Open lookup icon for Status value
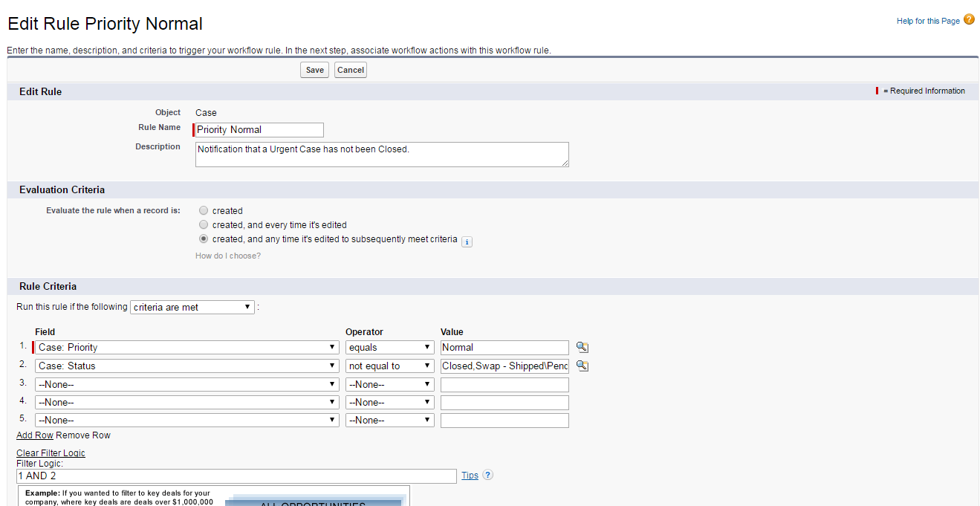This screenshot has height=506, width=980. 583,366
